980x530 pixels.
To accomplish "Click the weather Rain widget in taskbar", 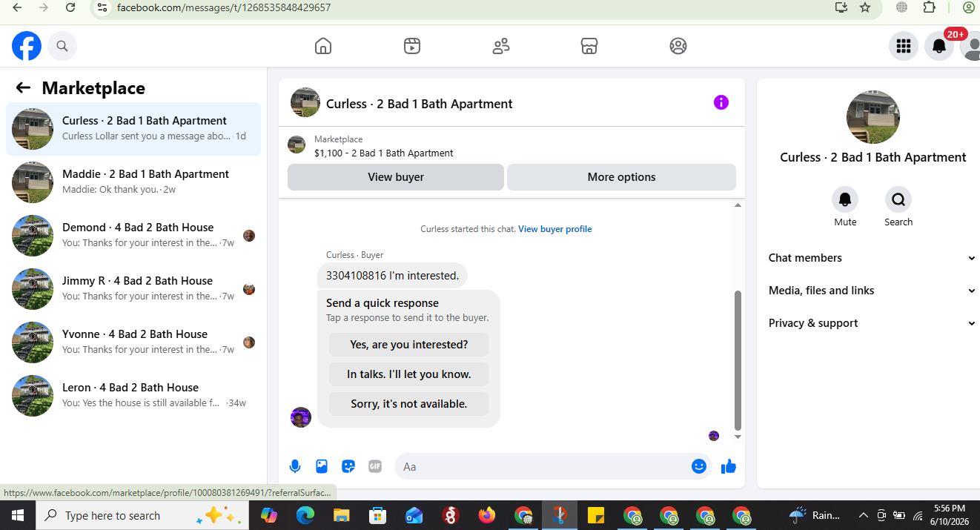I will pyautogui.click(x=815, y=515).
